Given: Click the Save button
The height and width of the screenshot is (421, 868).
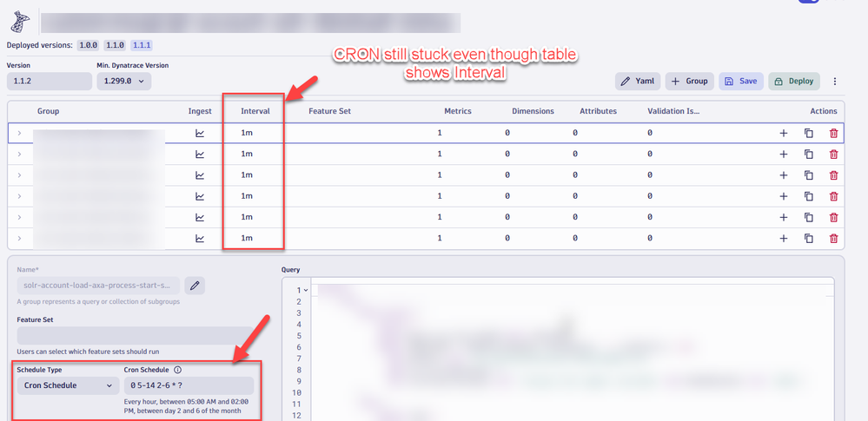Looking at the screenshot, I should pos(739,82).
